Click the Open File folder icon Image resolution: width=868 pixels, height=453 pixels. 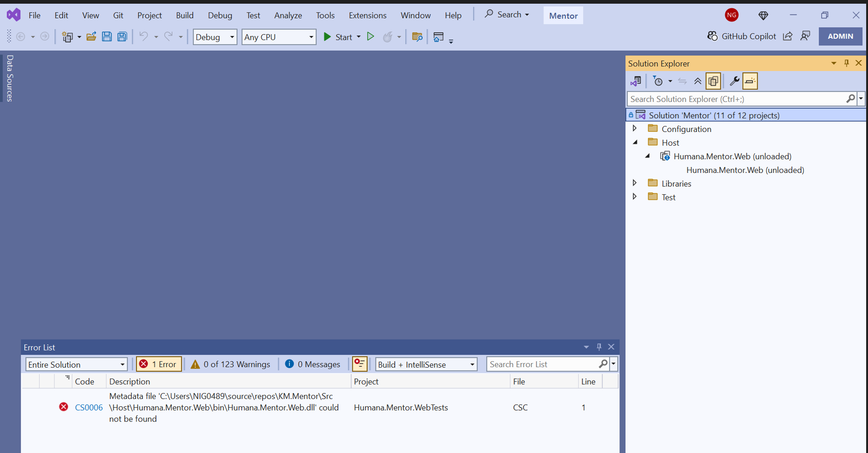pos(91,36)
